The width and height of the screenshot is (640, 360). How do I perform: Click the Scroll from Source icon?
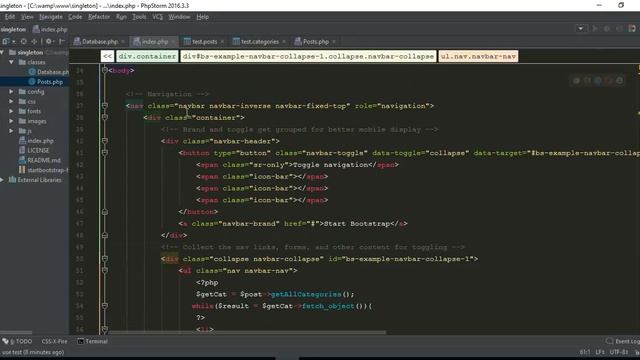[24, 41]
